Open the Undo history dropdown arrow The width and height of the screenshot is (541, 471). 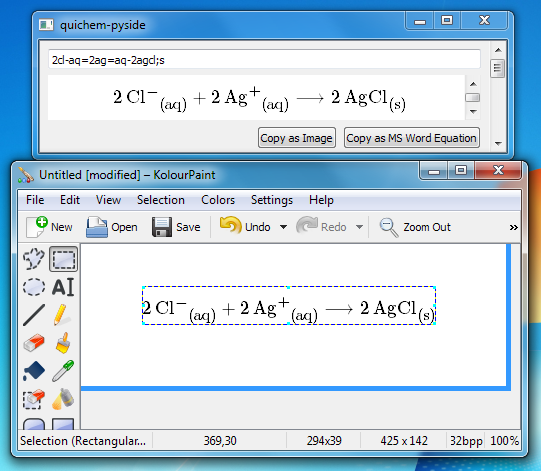tap(283, 227)
